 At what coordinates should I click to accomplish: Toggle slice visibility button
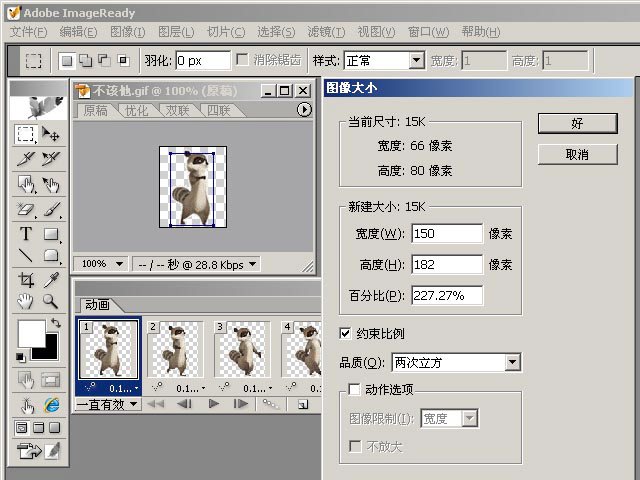[x=51, y=380]
